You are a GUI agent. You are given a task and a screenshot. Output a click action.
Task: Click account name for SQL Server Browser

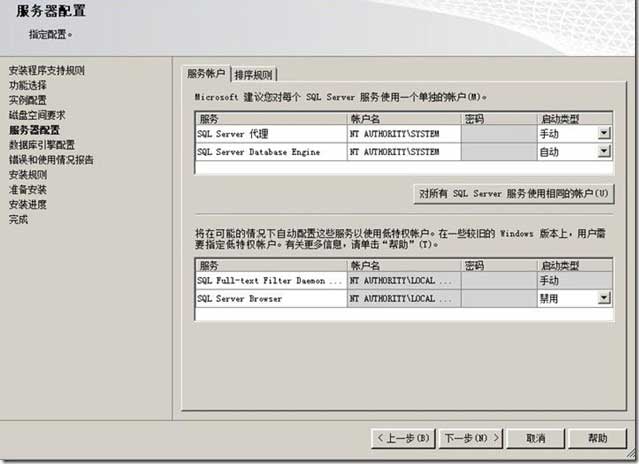click(404, 299)
